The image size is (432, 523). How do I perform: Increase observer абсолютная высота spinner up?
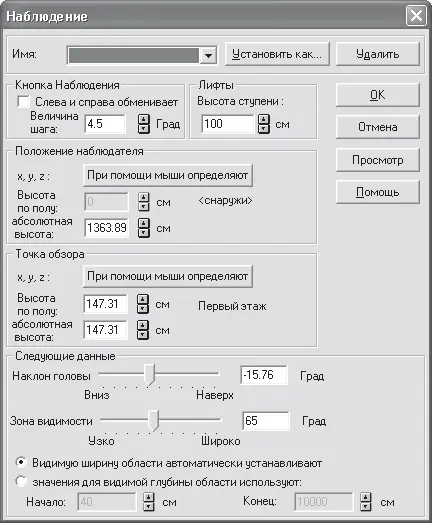click(x=144, y=223)
